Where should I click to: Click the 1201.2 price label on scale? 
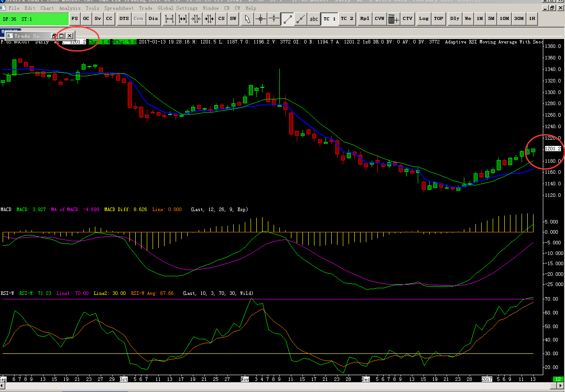point(553,149)
